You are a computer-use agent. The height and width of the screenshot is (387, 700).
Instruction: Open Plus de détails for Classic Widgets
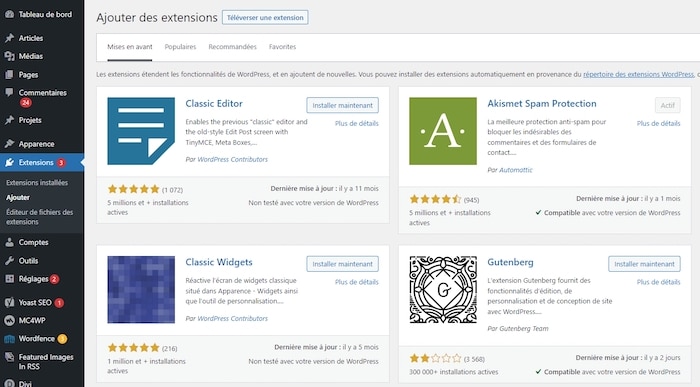[357, 282]
